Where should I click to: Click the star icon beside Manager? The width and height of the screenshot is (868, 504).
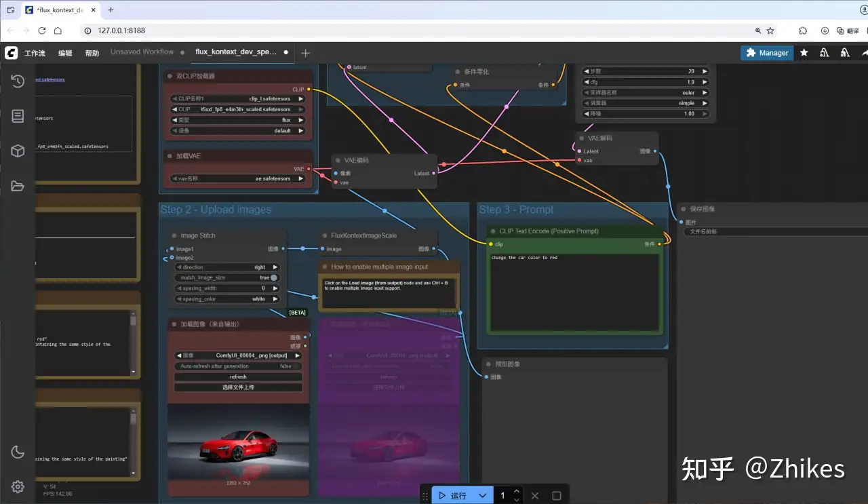click(804, 52)
